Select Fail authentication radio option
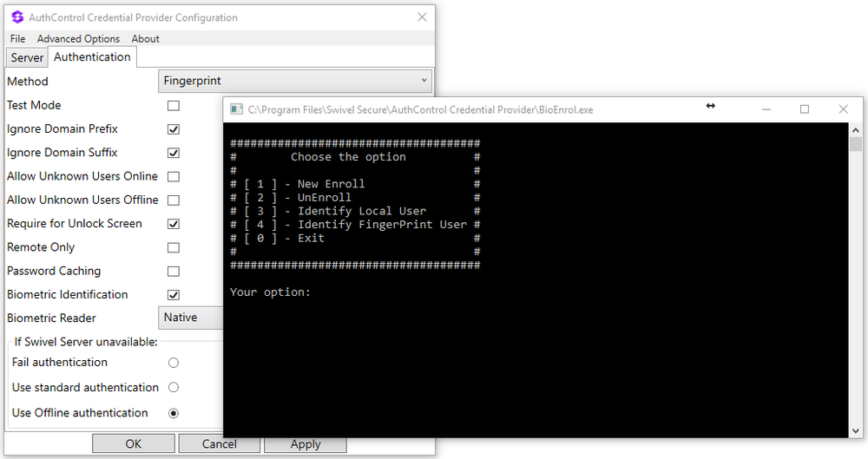868x459 pixels. pyautogui.click(x=174, y=363)
